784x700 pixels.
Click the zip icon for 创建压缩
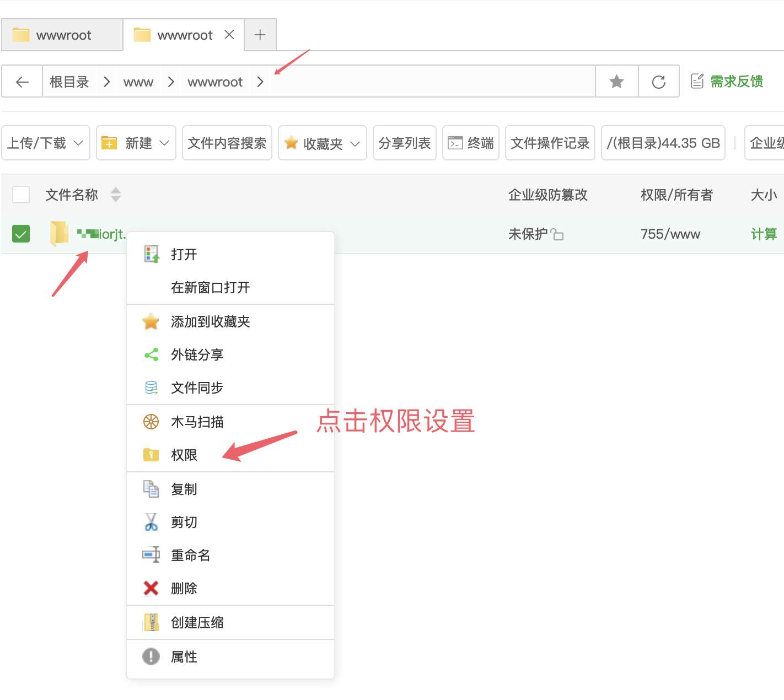point(151,622)
